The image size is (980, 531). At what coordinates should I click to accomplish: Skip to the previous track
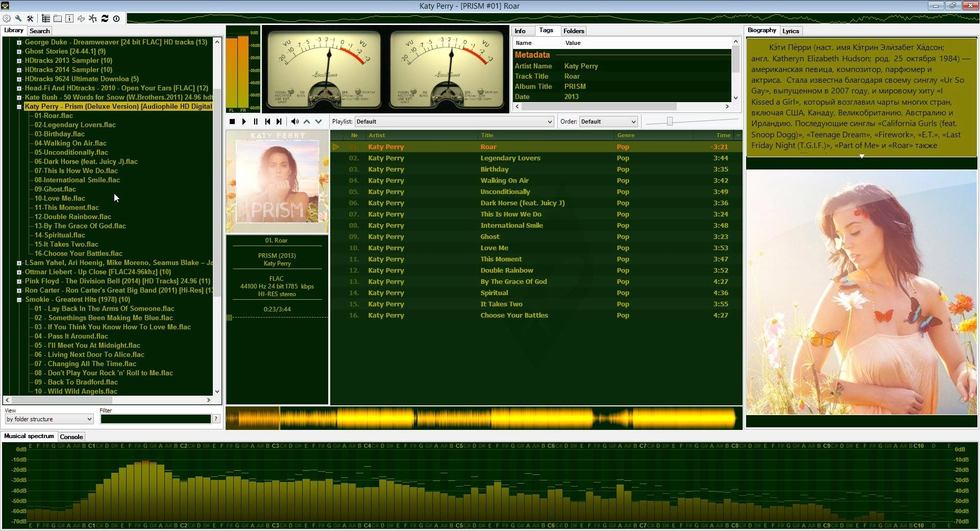(267, 122)
